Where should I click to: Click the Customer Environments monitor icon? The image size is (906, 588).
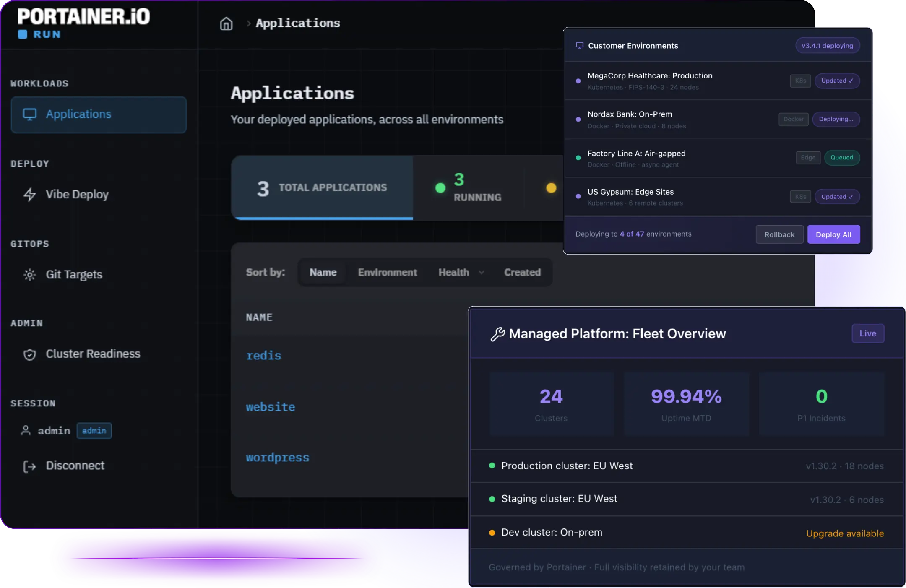pos(580,45)
